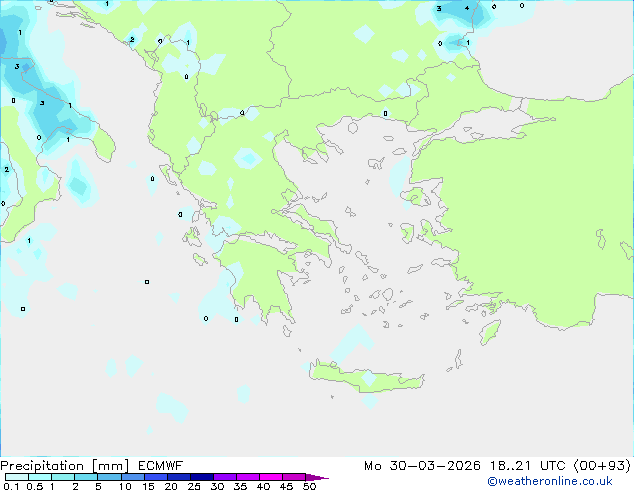Click the 30–35 mm purple legend swatch

[225, 477]
